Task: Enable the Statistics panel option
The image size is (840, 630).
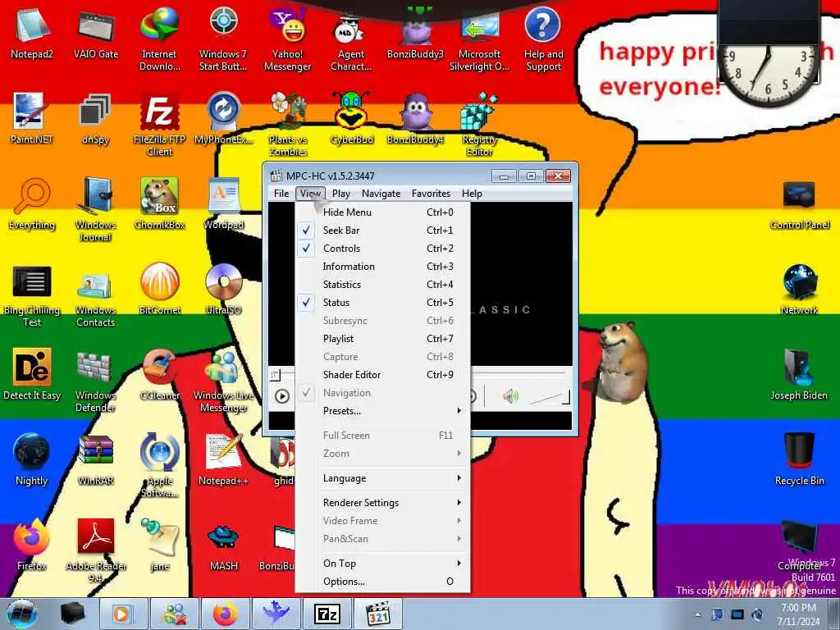Action: point(382,285)
